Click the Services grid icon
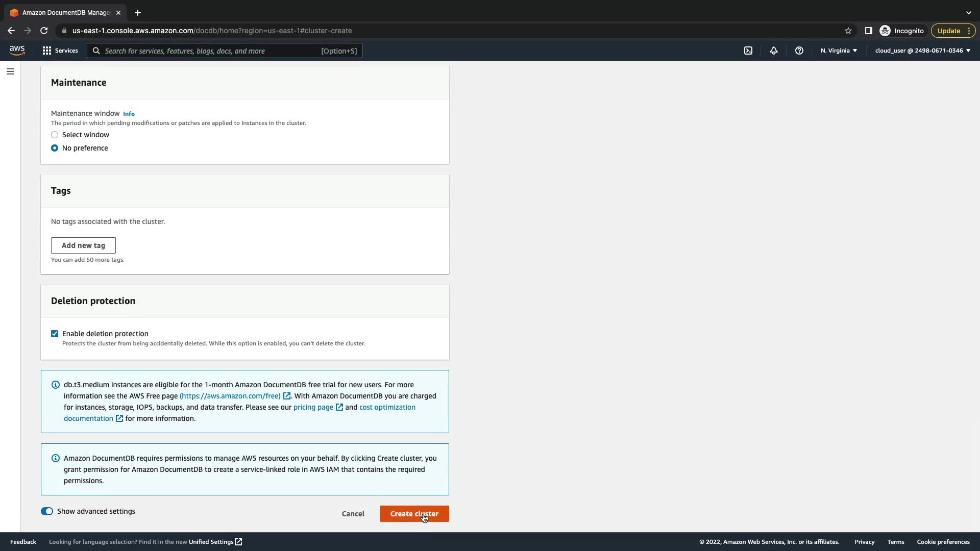 coord(47,51)
